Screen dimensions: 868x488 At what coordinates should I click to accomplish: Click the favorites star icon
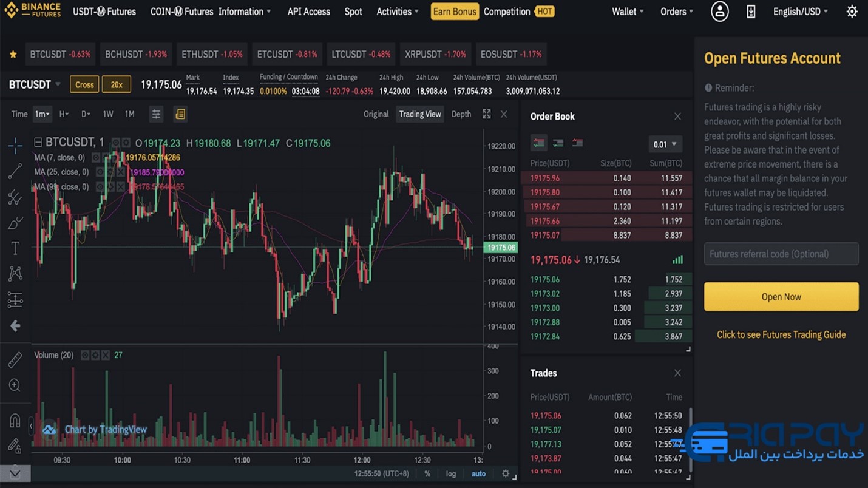click(13, 55)
